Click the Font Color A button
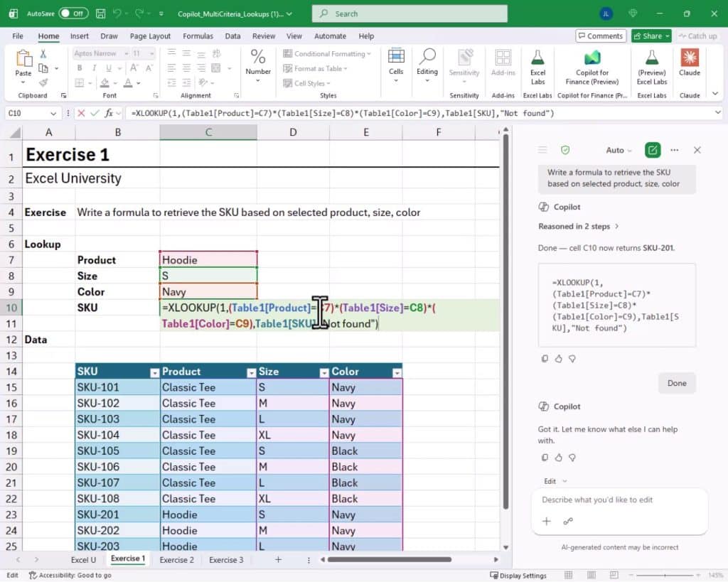Viewport: 728px width, 582px height. 128,83
